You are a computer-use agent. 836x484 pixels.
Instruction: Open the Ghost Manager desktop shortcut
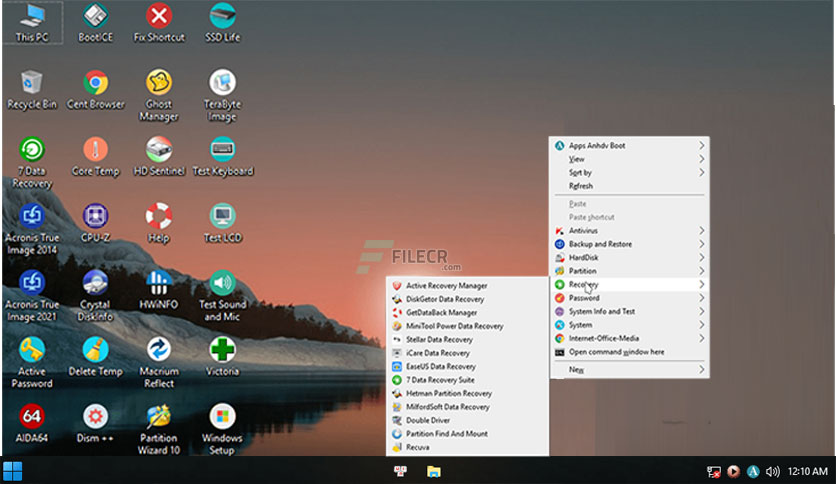[x=159, y=83]
